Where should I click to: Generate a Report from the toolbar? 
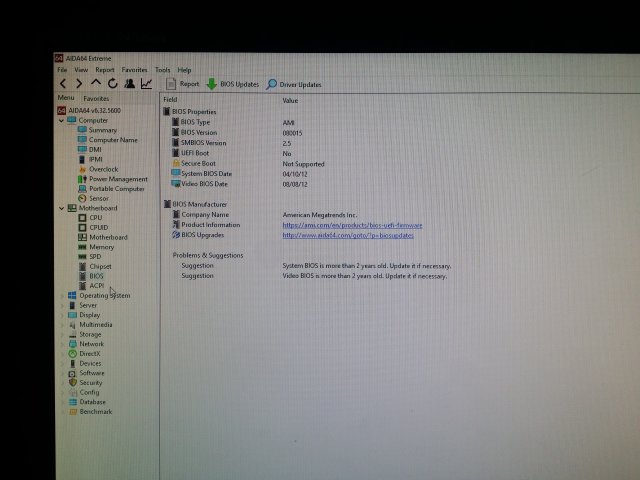click(x=183, y=85)
